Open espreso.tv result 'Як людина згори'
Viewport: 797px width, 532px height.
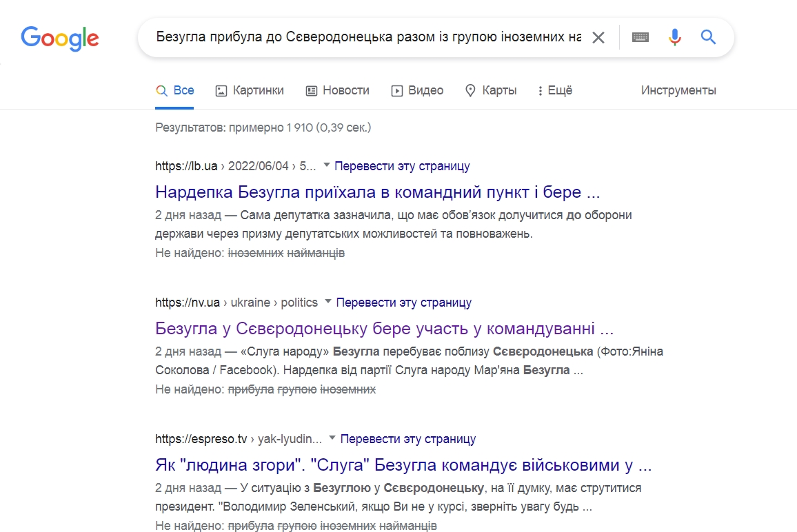click(403, 465)
